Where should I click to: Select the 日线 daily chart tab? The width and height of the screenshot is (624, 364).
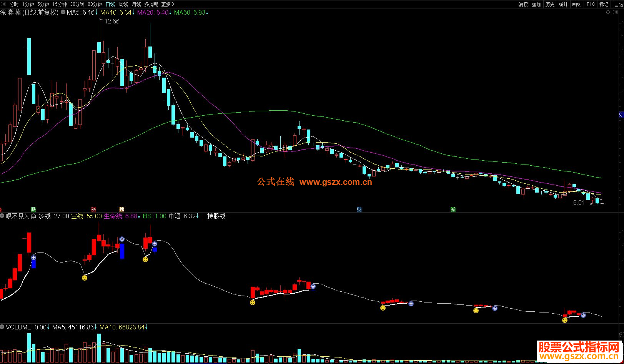tap(110, 4)
